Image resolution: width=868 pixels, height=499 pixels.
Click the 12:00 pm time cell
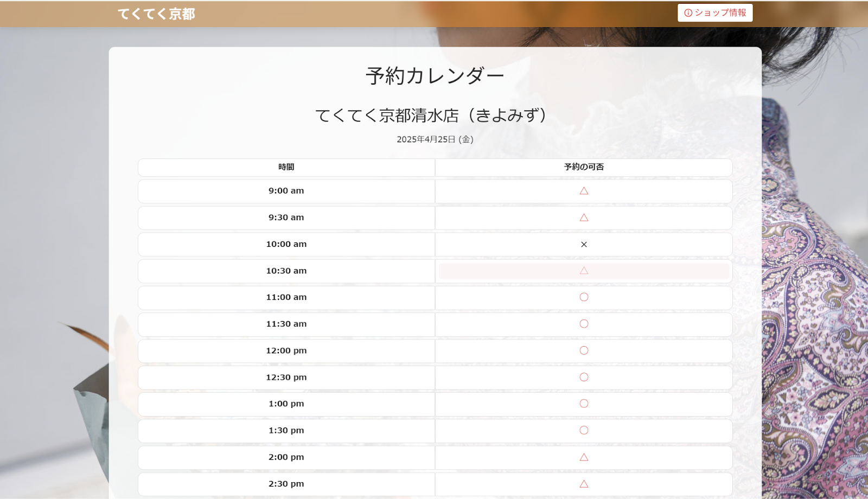pos(286,350)
